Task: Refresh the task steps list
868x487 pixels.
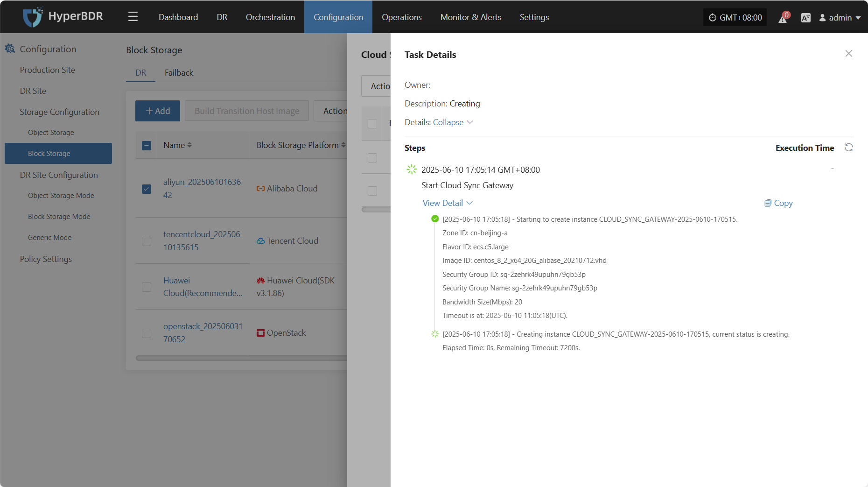Action: pyautogui.click(x=849, y=148)
